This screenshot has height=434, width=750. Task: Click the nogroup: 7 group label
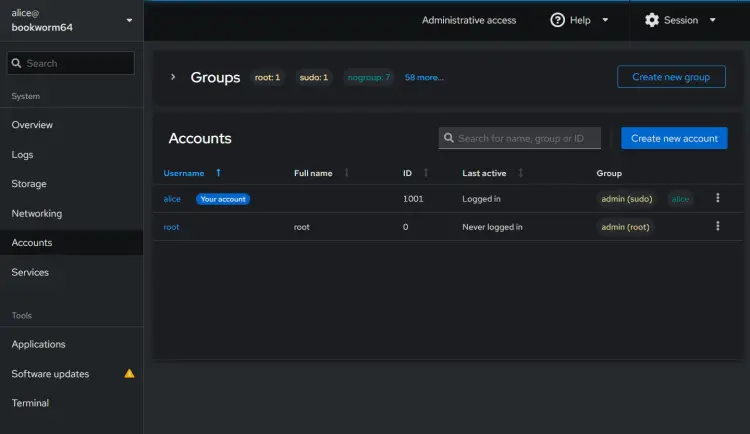pos(368,77)
